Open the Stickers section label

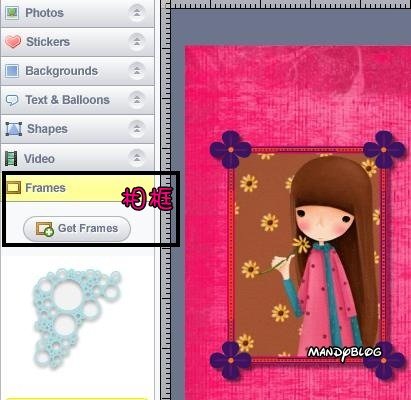point(48,42)
